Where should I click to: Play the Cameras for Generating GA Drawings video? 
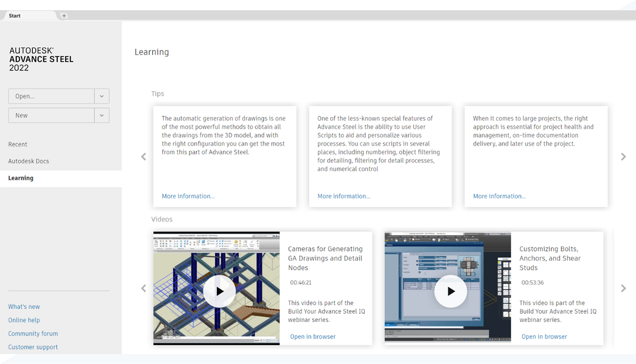[x=219, y=291]
